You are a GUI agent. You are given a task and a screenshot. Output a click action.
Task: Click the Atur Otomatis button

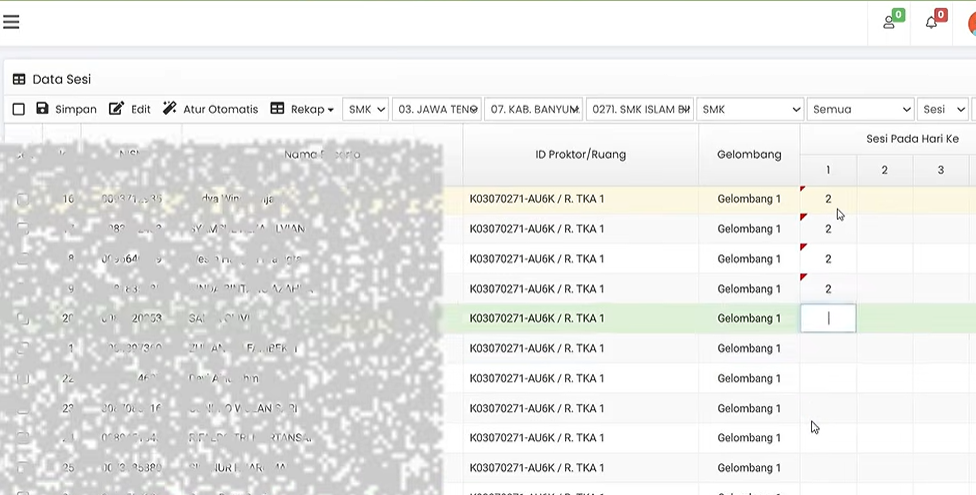point(210,109)
